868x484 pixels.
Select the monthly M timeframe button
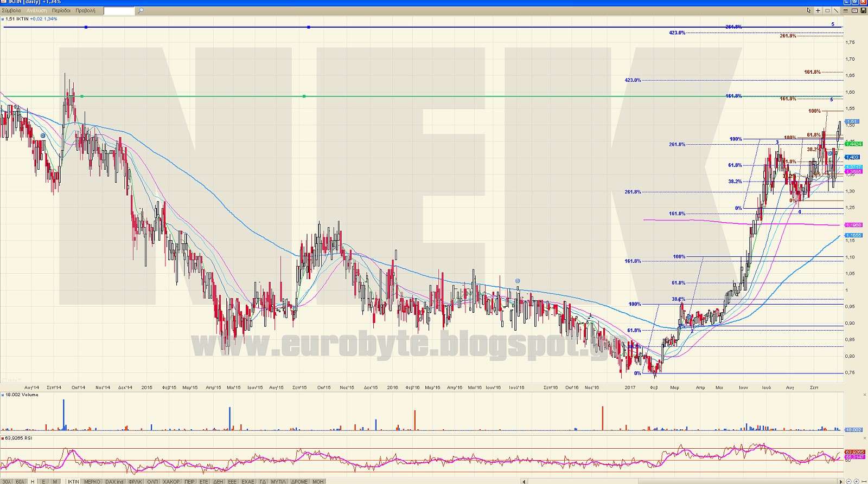pos(55,481)
